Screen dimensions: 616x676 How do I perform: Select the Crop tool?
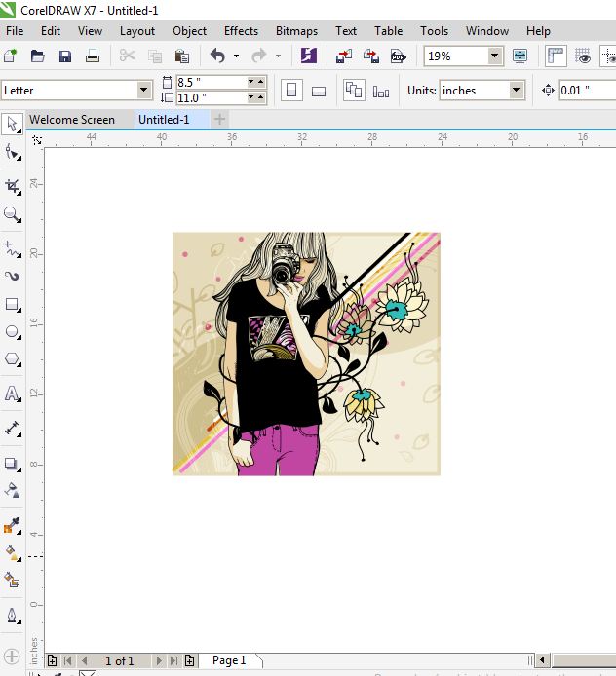[x=12, y=187]
